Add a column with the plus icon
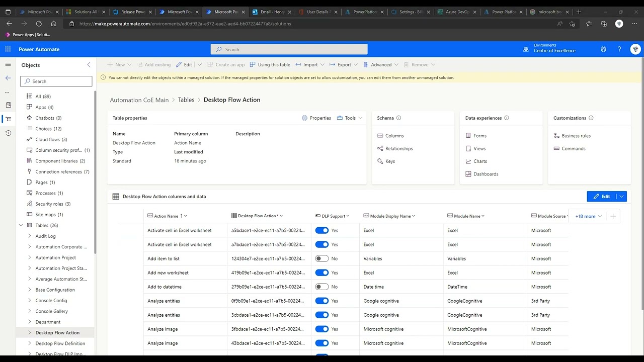This screenshot has height=362, width=644. click(613, 216)
